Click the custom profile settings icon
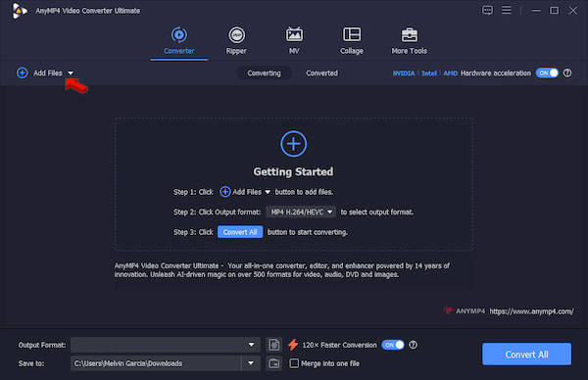This screenshot has width=588, height=380. pyautogui.click(x=274, y=345)
